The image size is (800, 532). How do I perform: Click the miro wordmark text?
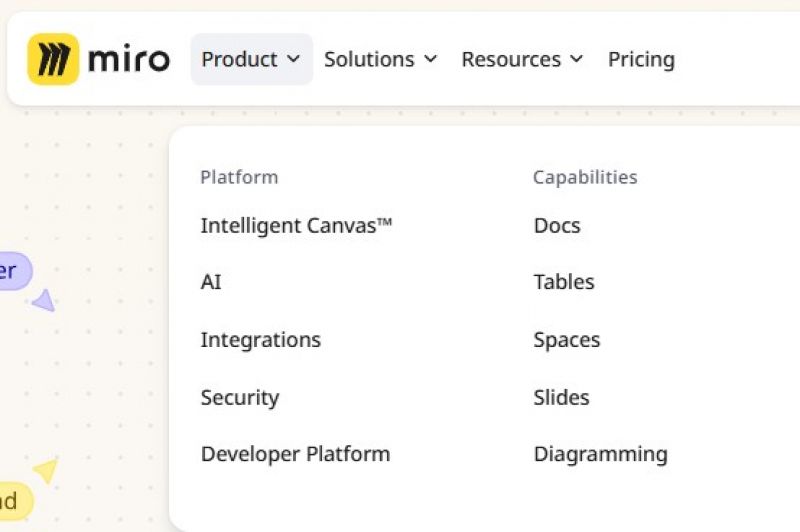129,60
